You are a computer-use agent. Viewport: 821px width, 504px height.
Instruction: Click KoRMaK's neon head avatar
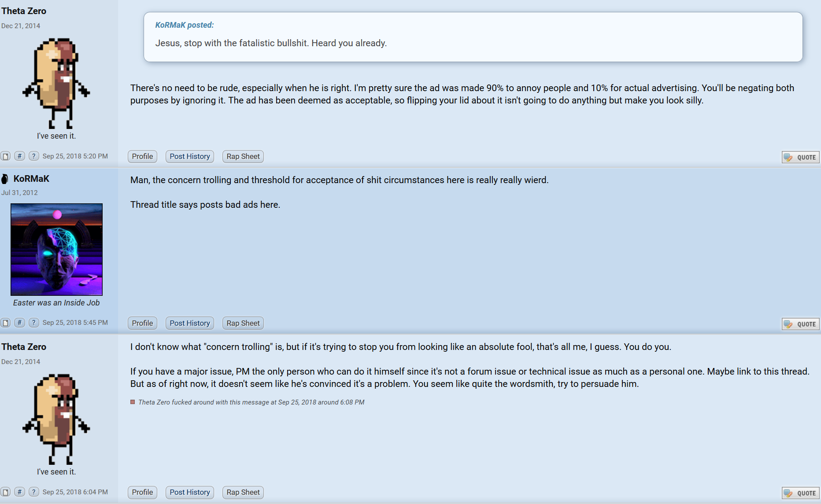click(56, 249)
